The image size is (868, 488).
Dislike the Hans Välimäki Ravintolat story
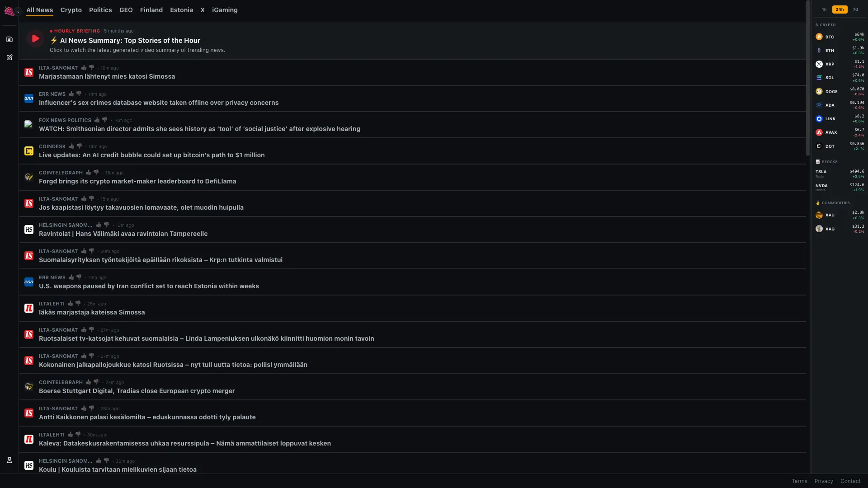107,225
